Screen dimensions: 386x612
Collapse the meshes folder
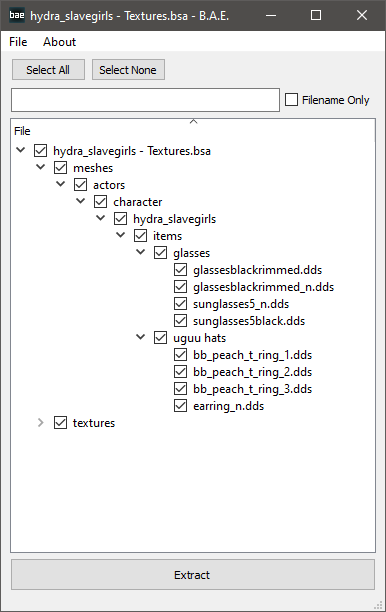(x=41, y=167)
